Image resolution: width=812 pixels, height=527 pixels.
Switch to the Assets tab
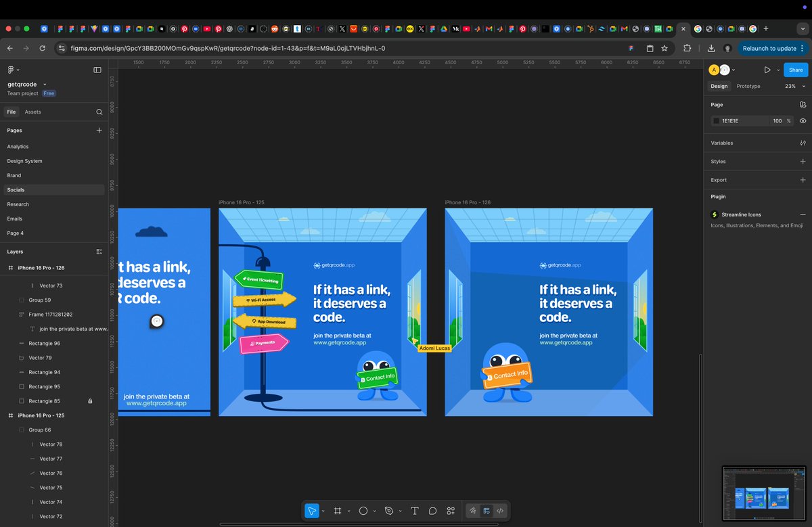[x=32, y=112]
